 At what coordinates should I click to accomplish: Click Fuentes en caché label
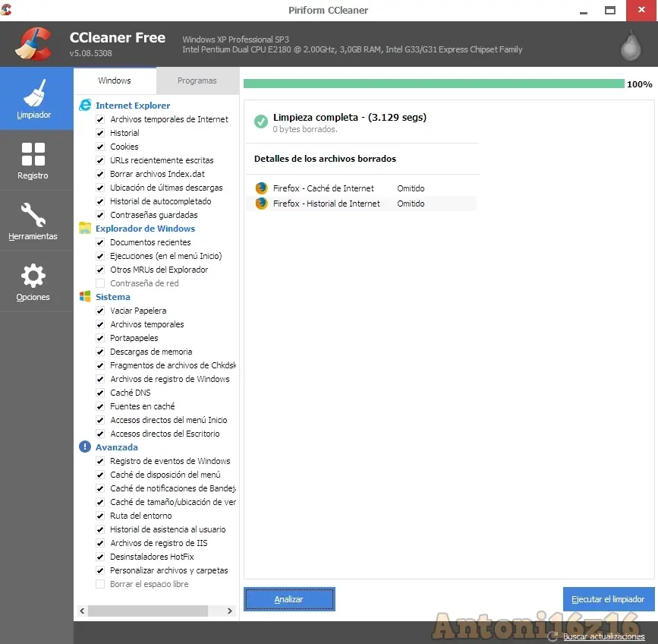[x=142, y=406]
